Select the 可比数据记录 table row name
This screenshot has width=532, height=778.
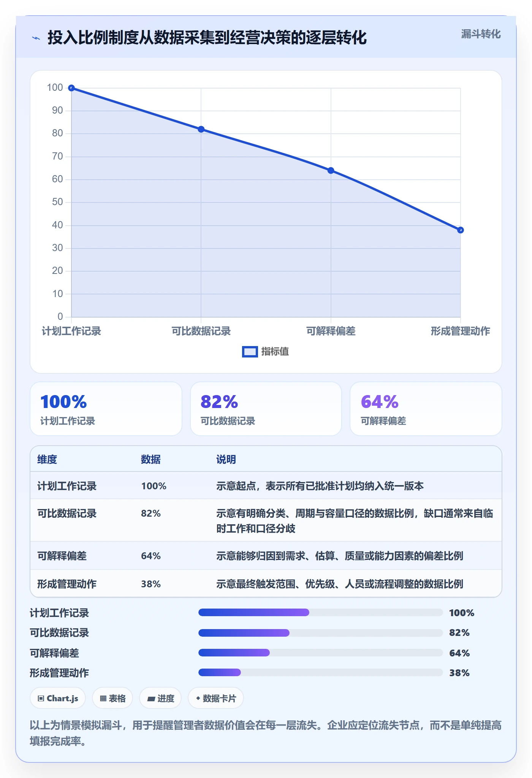pyautogui.click(x=67, y=514)
